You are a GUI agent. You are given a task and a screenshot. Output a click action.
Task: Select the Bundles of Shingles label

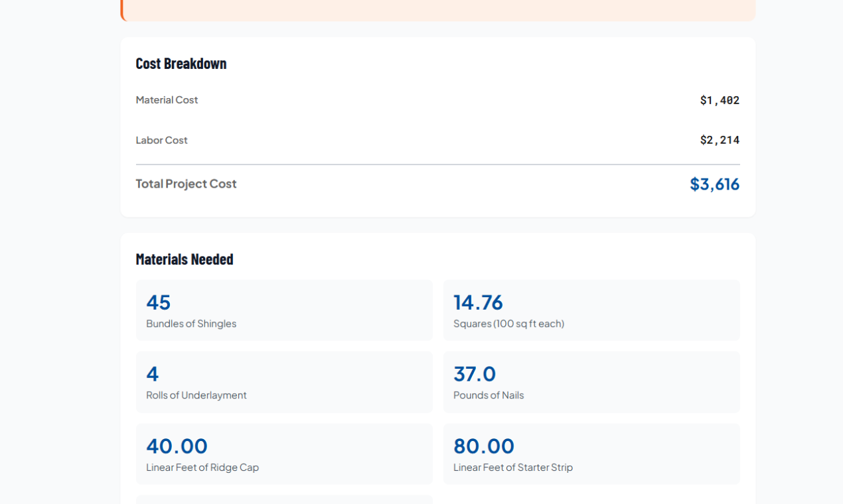[x=191, y=324]
